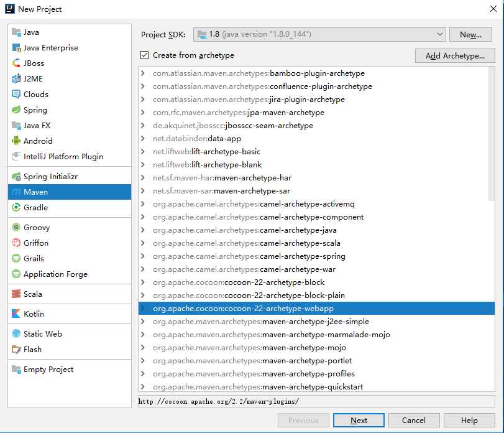Click the IntelliJ logo in title bar
504x433 pixels.
[x=10, y=9]
